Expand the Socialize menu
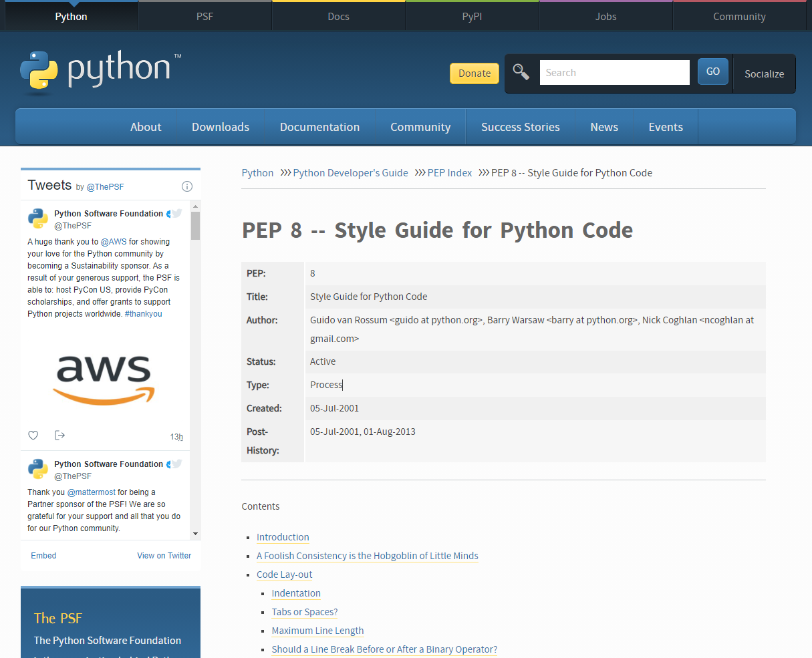The height and width of the screenshot is (658, 812). [x=764, y=73]
